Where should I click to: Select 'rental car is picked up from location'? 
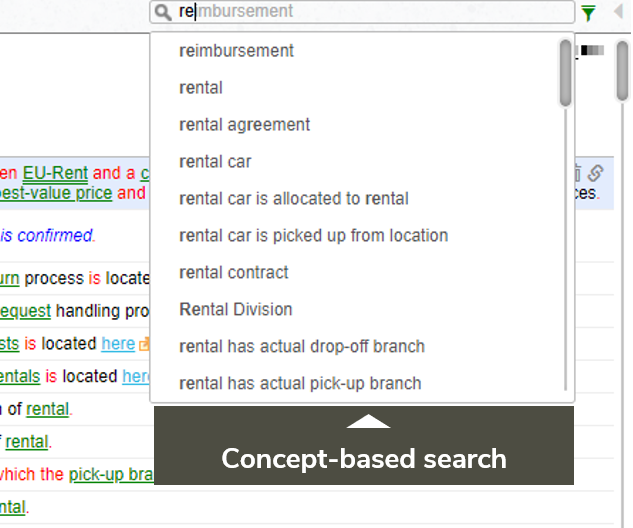click(313, 236)
